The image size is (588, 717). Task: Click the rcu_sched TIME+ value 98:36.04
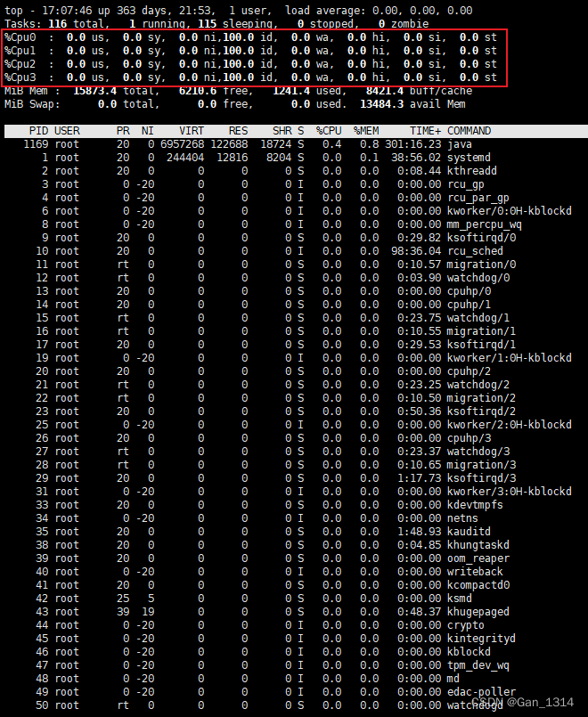[416, 251]
